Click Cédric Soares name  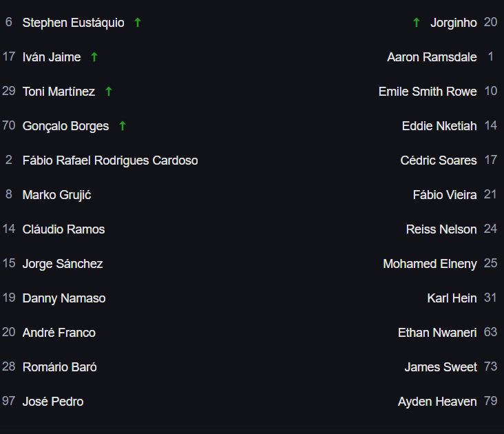tap(439, 160)
